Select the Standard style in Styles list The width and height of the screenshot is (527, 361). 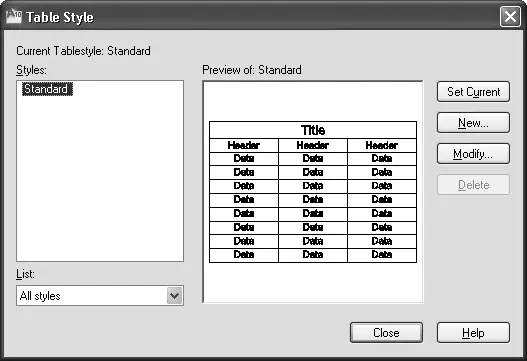point(47,89)
